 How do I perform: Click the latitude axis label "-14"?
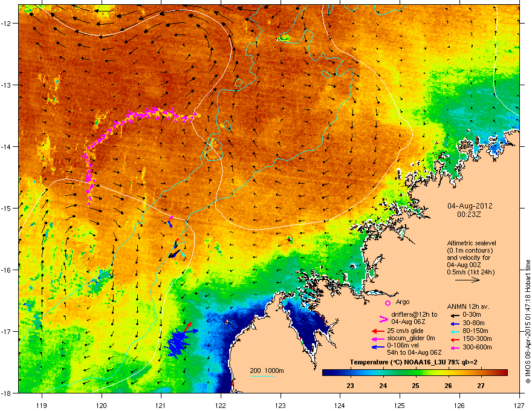click(7, 146)
